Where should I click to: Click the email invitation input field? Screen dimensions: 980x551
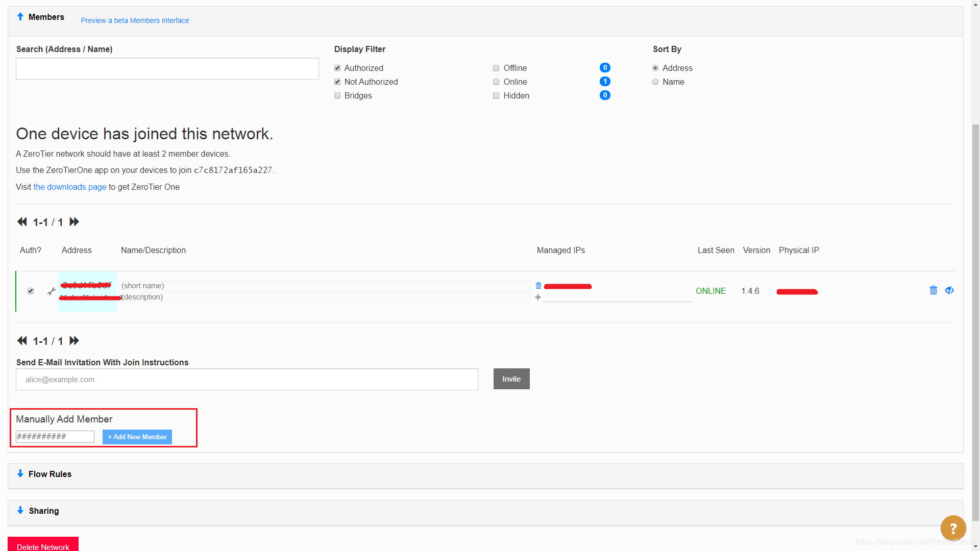tap(247, 379)
